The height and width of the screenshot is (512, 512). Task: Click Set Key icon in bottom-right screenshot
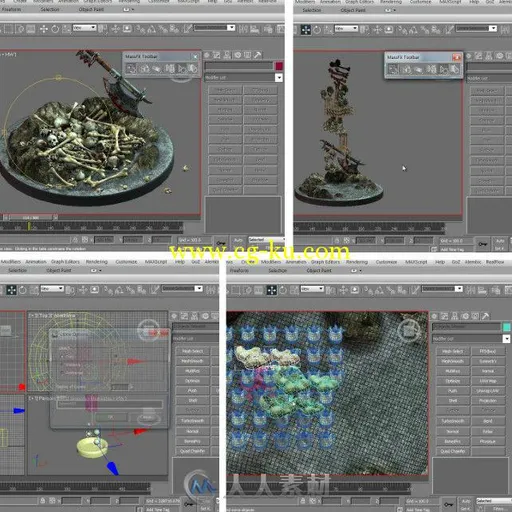pyautogui.click(x=448, y=503)
